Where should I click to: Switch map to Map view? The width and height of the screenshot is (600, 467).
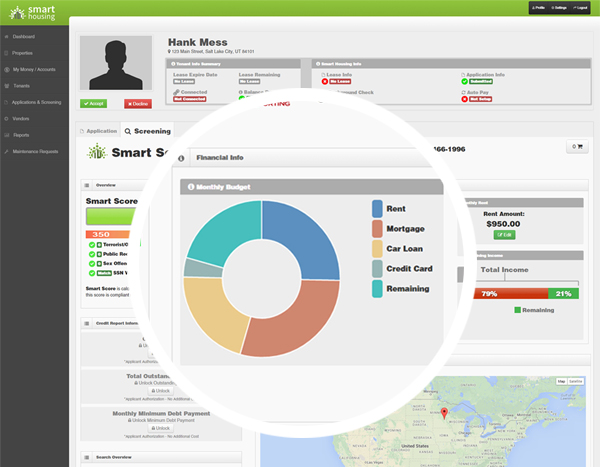[x=561, y=381]
